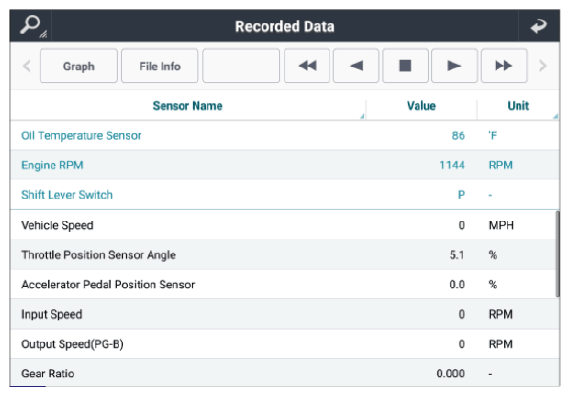Select the Oil Temperature Sensor row
The image size is (570, 396).
click(285, 136)
